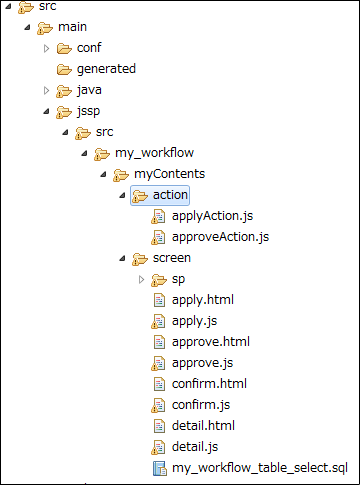
Task: Click the java folder icon
Action: click(64, 91)
